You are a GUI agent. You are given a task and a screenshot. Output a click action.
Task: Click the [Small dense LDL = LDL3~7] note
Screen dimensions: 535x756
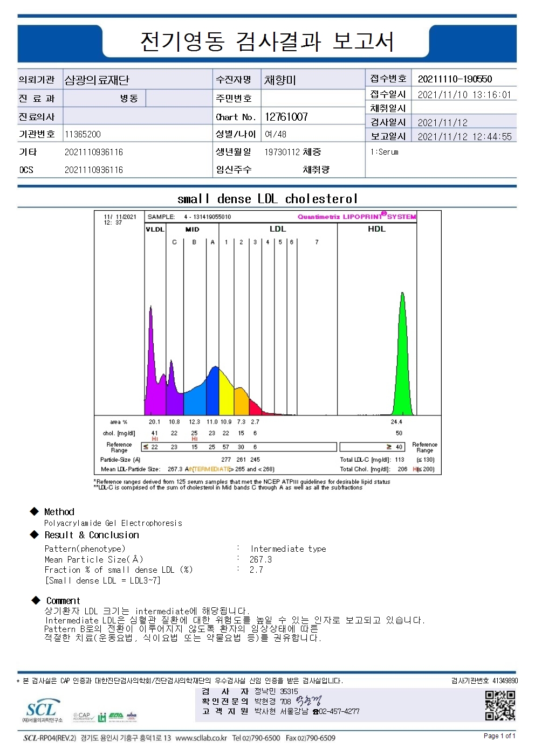pos(102,580)
